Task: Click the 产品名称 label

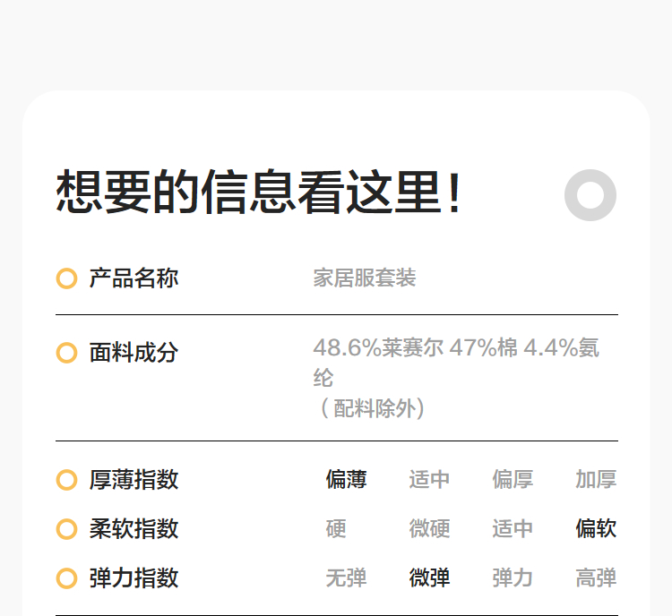Action: 134,278
